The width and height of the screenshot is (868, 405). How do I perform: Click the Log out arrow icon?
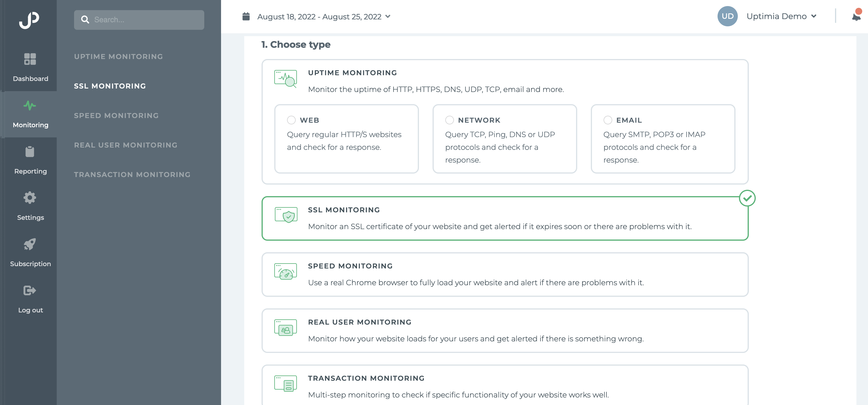30,290
